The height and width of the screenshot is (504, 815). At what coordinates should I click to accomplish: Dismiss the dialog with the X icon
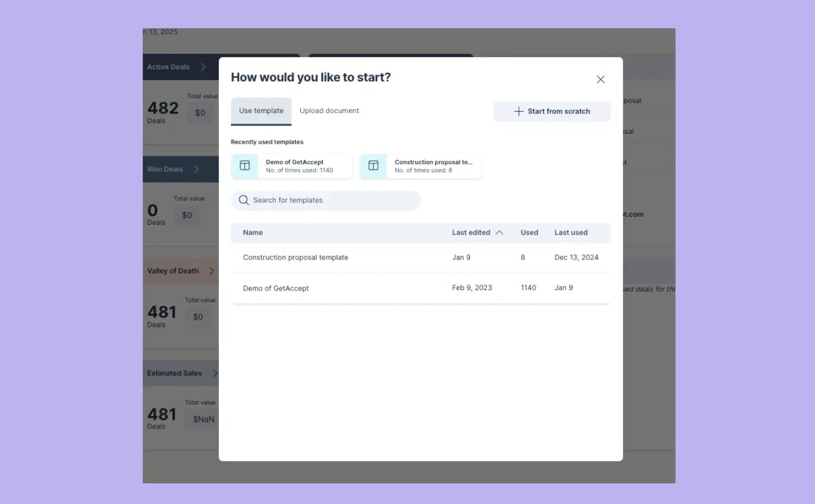[x=600, y=79]
